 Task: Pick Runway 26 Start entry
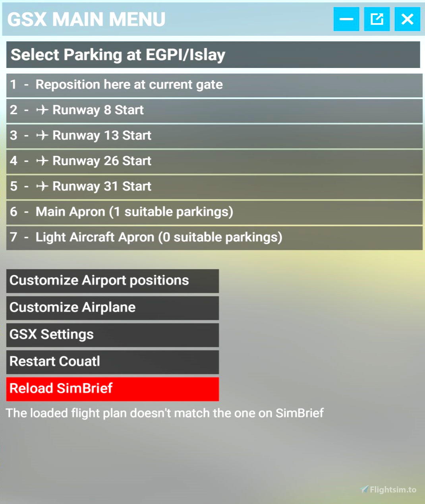click(214, 161)
